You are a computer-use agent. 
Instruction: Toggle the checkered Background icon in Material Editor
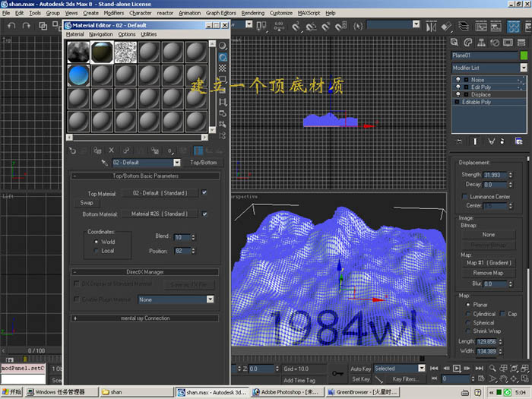click(223, 68)
